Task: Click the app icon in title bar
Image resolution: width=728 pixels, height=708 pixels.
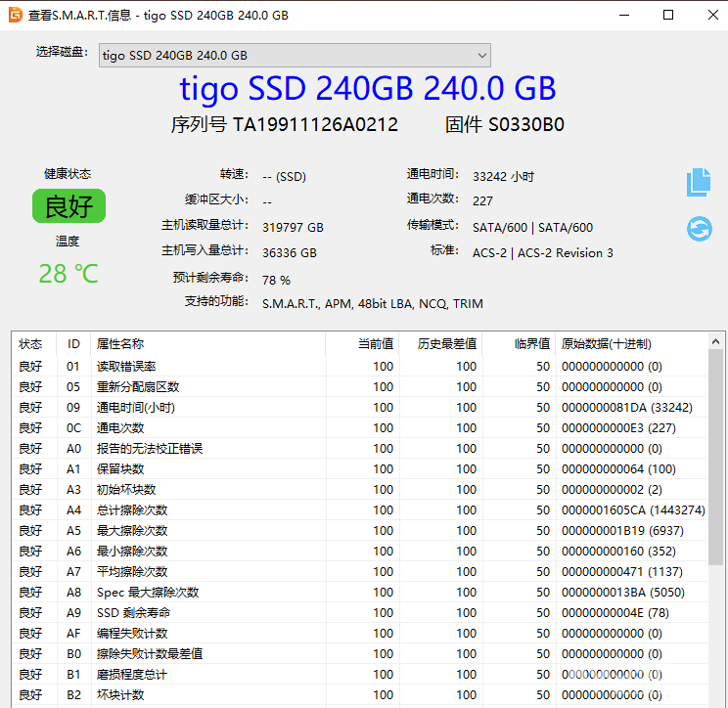Action: (15, 15)
